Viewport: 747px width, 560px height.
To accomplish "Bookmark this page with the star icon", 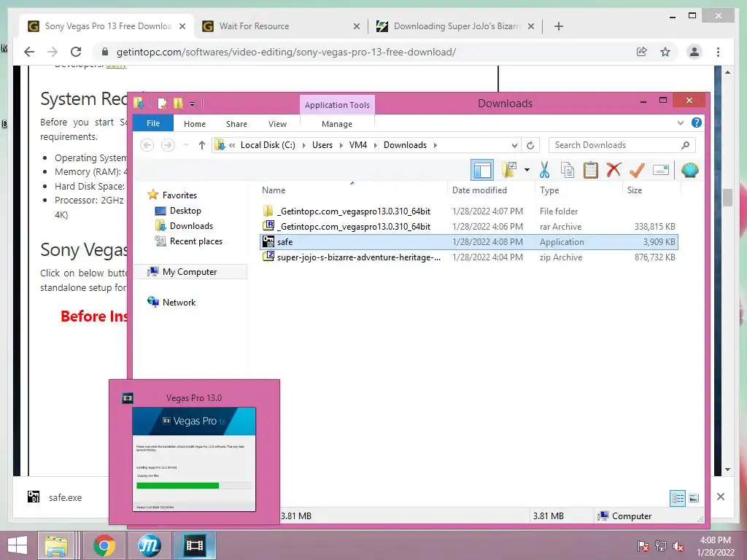I will click(x=665, y=52).
